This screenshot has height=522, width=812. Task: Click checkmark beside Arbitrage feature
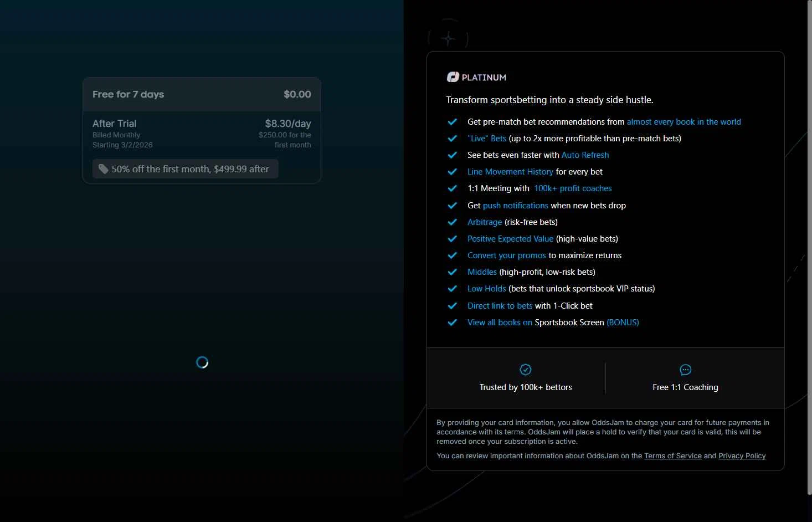(453, 222)
